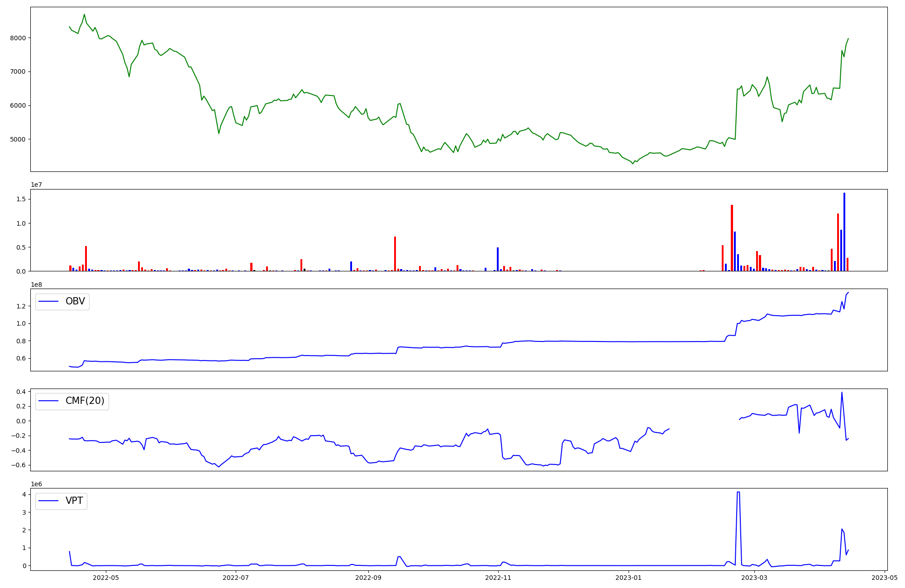Click the 1.2 tick on OBV axis
The image size is (905, 588).
pyautogui.click(x=21, y=306)
